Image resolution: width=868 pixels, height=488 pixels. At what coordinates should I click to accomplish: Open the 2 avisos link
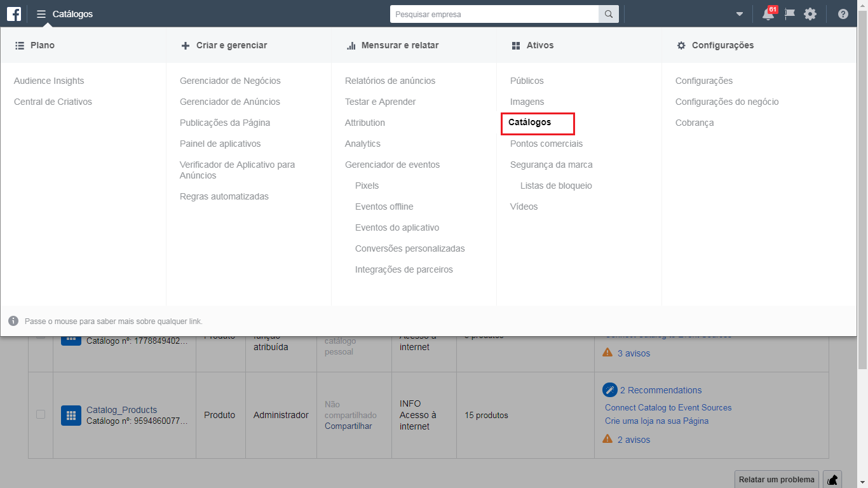(x=634, y=440)
